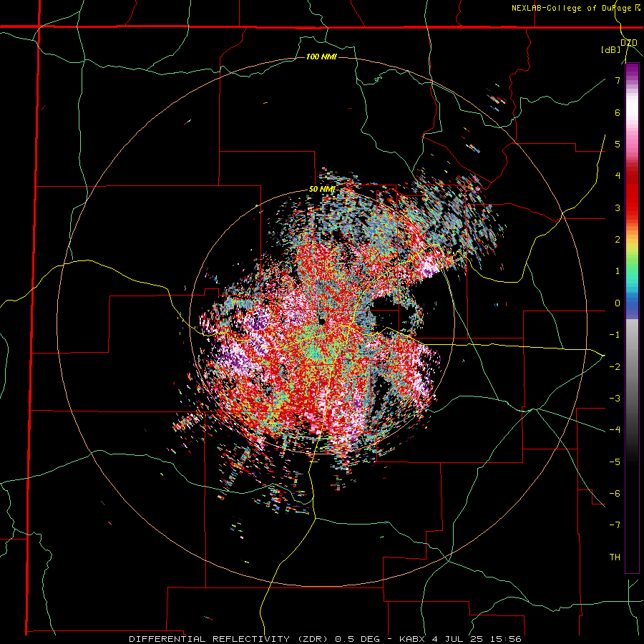
Task: Click the -3 value on the scale
Action: click(x=615, y=399)
